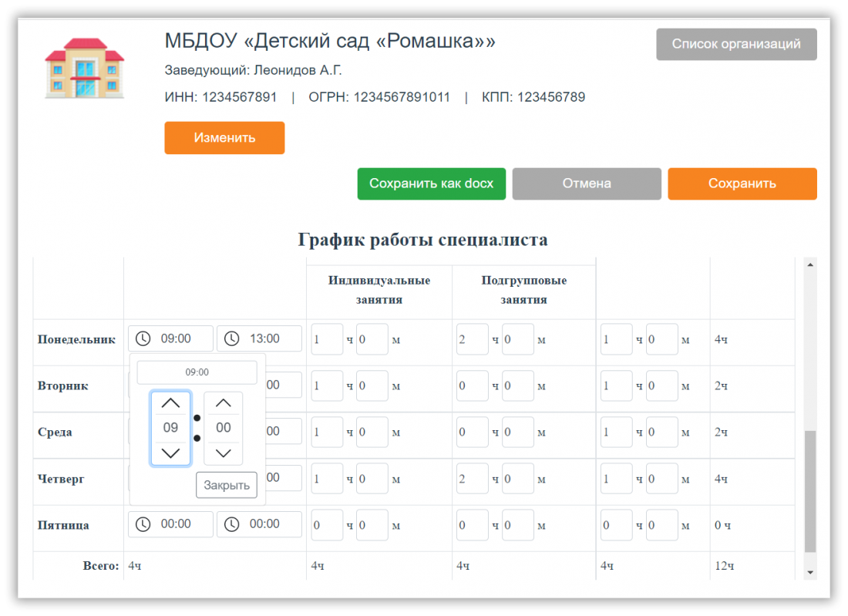The image size is (848, 616).
Task: Export schedule via Сохранить как docx
Action: pyautogui.click(x=431, y=183)
